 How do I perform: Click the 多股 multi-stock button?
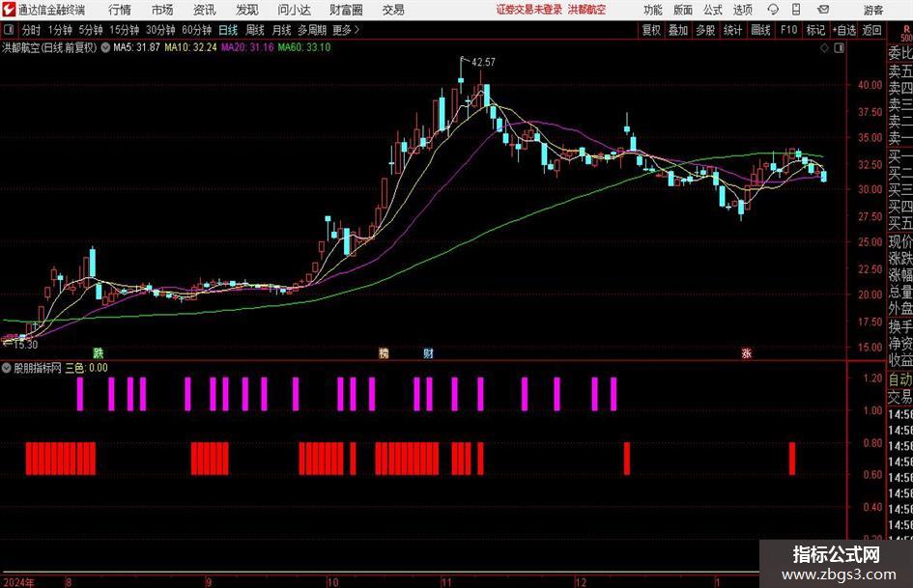[x=705, y=30]
